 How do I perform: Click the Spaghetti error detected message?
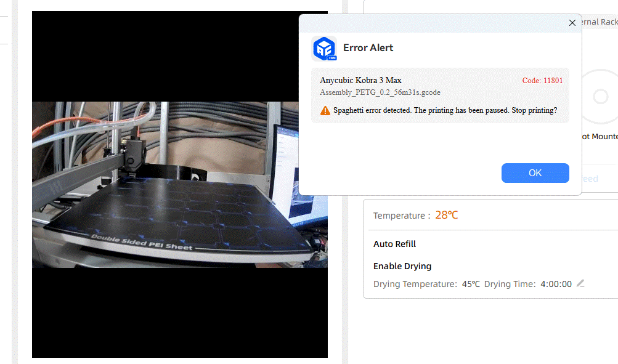445,110
